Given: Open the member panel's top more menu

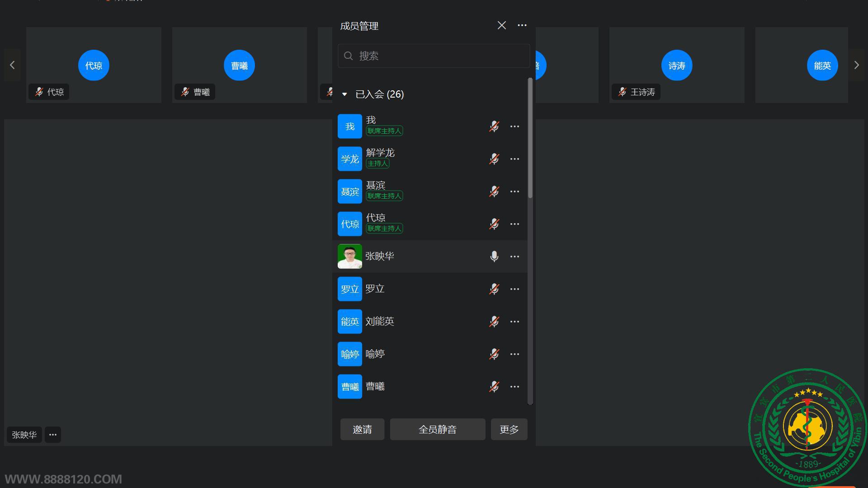Looking at the screenshot, I should click(x=522, y=25).
